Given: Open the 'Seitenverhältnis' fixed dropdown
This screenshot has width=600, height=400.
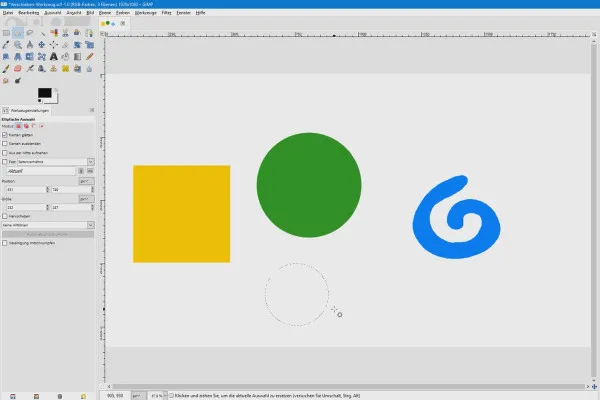Looking at the screenshot, I should (55, 162).
